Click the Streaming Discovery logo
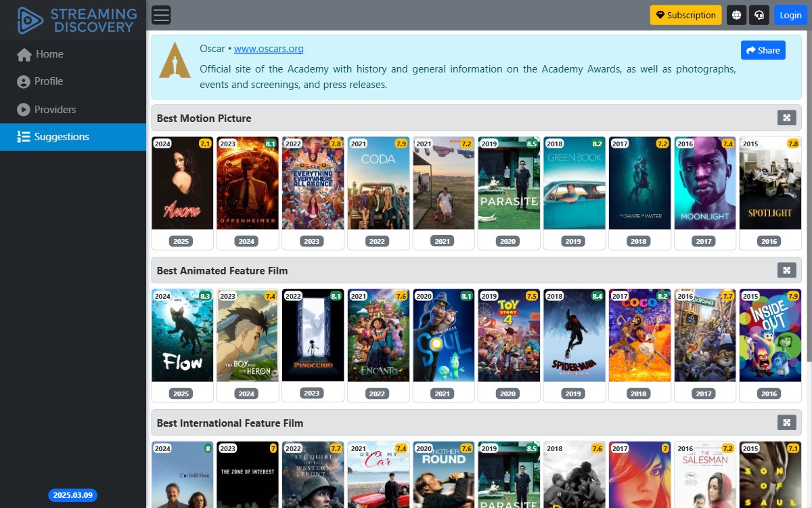812x508 pixels. (77, 20)
